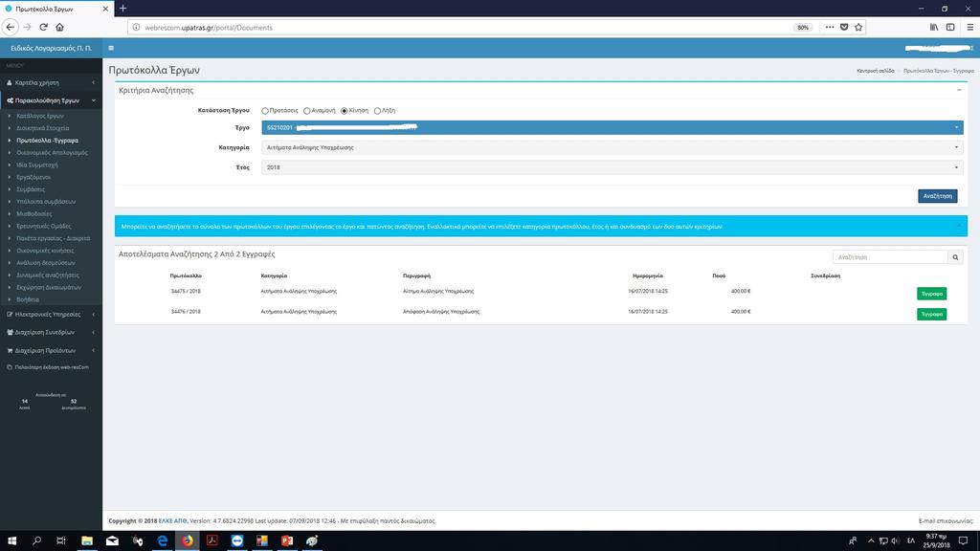Bookmark this page with the star icon
The width and height of the screenshot is (980, 551).
pyautogui.click(x=858, y=27)
